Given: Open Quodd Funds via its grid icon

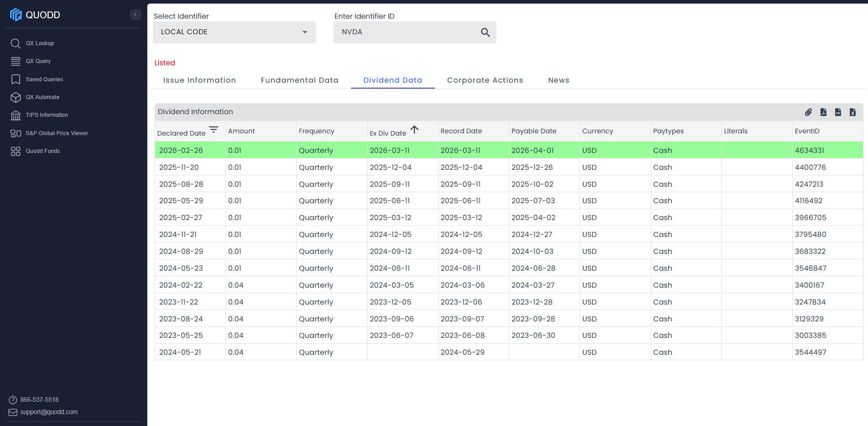Looking at the screenshot, I should pos(16,151).
